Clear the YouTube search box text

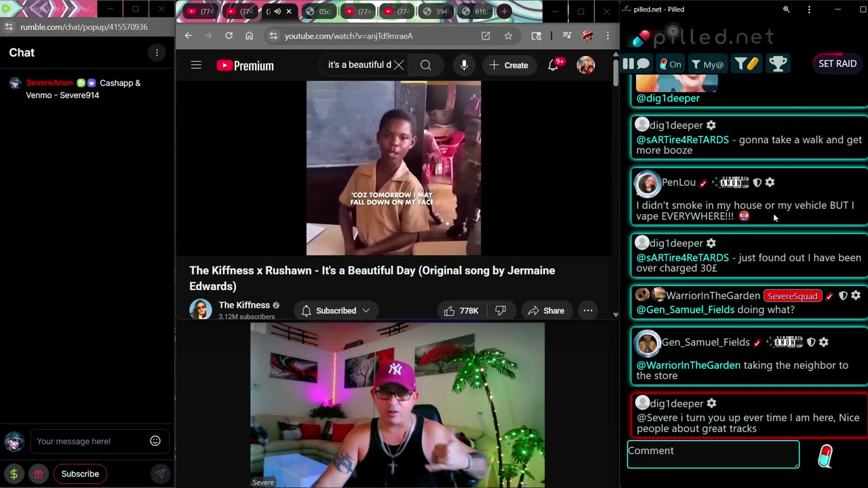(399, 65)
